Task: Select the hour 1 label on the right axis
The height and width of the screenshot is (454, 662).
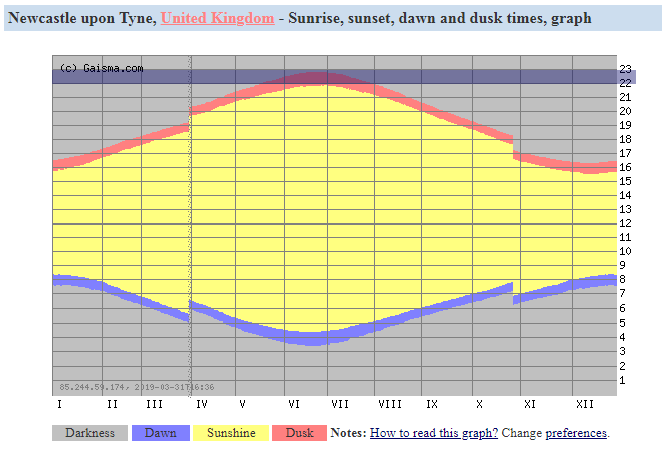Action: 623,380
